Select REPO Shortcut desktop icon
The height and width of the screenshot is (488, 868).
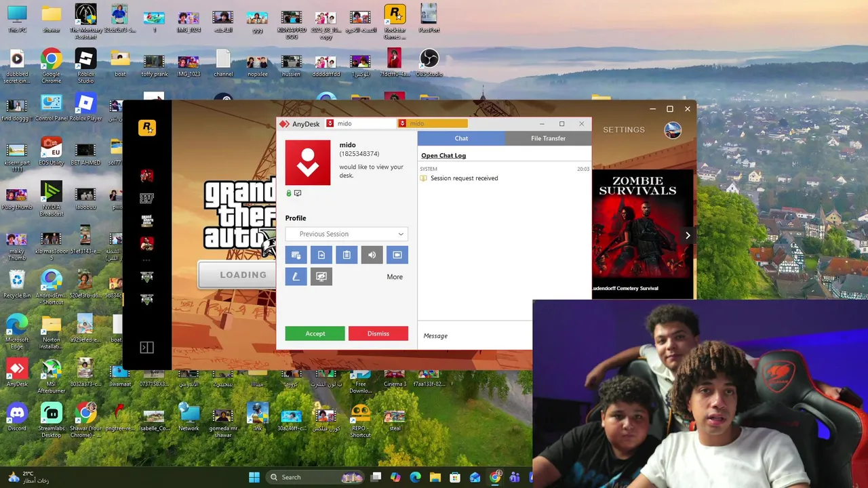(361, 421)
